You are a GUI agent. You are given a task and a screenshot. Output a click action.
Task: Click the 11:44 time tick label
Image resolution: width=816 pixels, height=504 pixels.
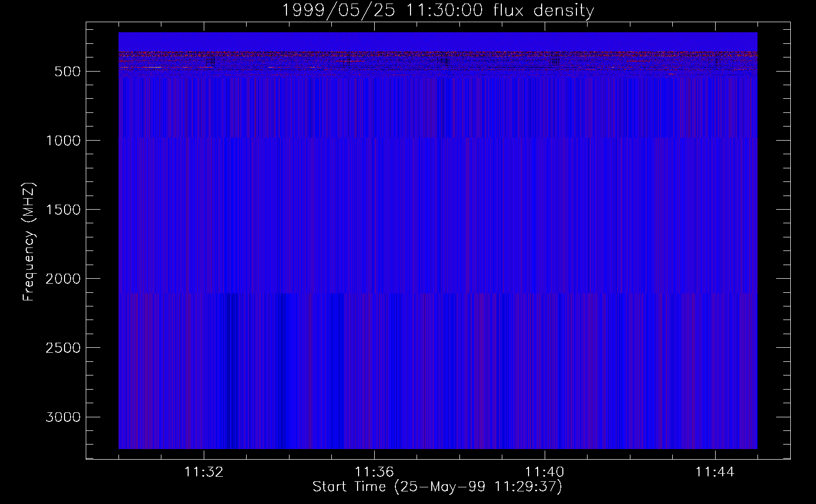715,472
